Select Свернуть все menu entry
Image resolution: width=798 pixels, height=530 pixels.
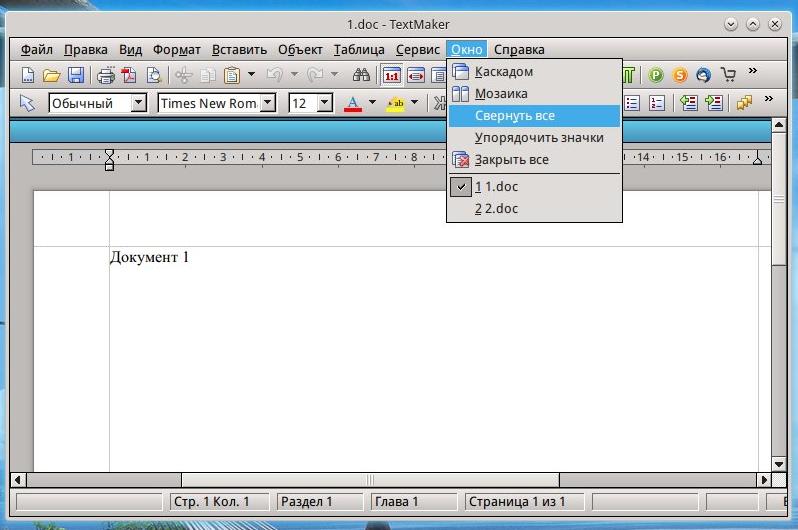[x=534, y=116]
